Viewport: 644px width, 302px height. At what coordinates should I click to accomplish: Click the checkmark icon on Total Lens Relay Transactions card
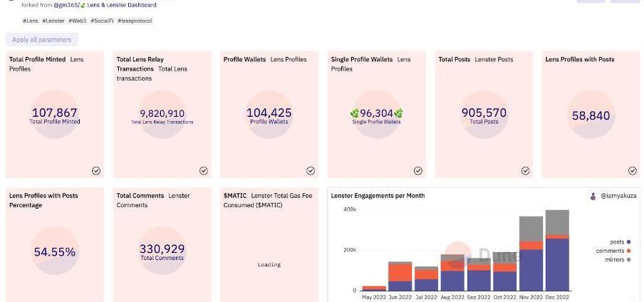204,171
